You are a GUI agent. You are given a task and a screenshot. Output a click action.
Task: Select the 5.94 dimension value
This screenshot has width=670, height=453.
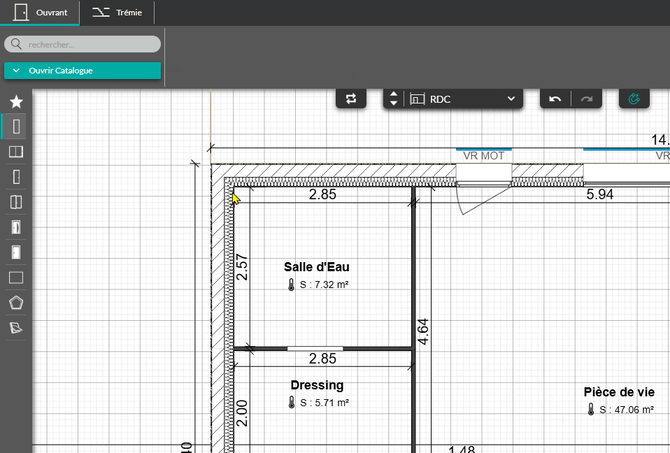coord(600,194)
